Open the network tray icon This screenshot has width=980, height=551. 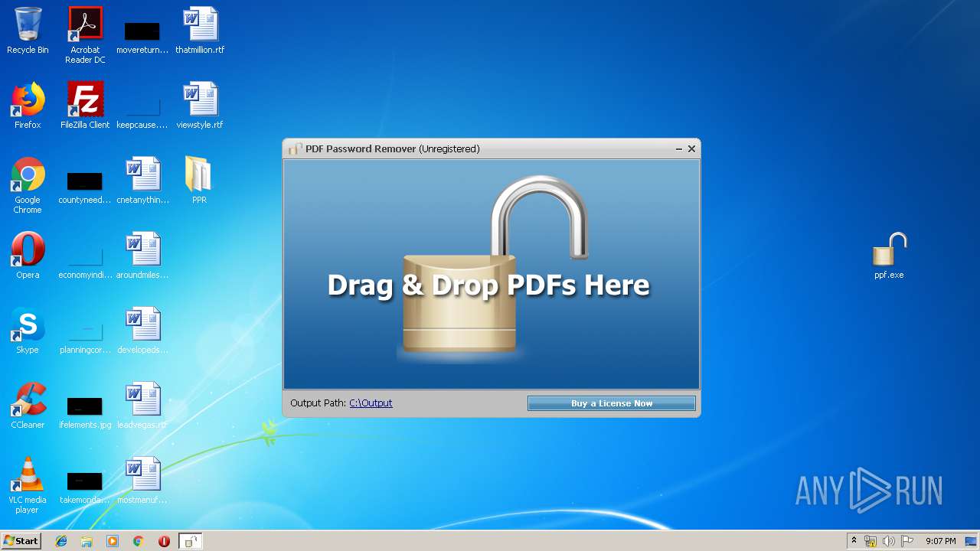tap(871, 541)
